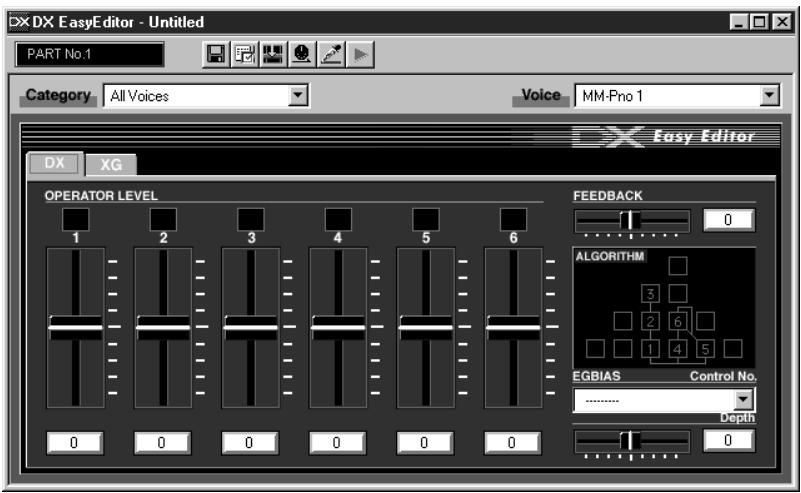Toggle the square button above operator 1

coord(76,220)
